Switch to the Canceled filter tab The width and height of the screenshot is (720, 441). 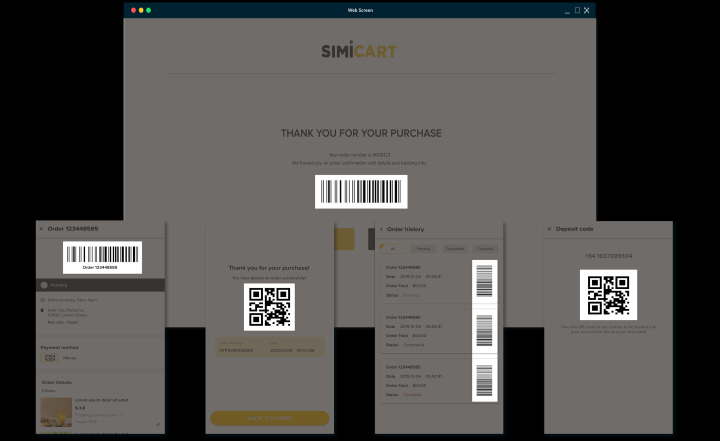click(485, 249)
